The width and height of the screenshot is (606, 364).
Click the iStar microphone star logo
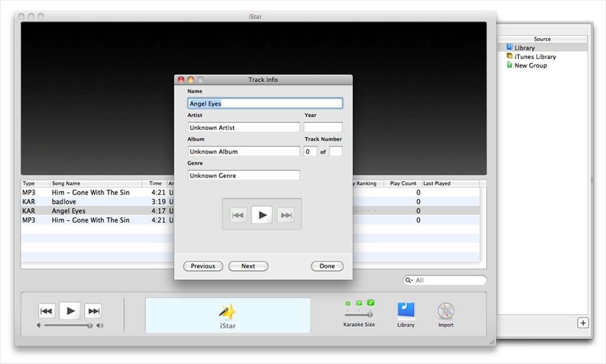pos(228,311)
